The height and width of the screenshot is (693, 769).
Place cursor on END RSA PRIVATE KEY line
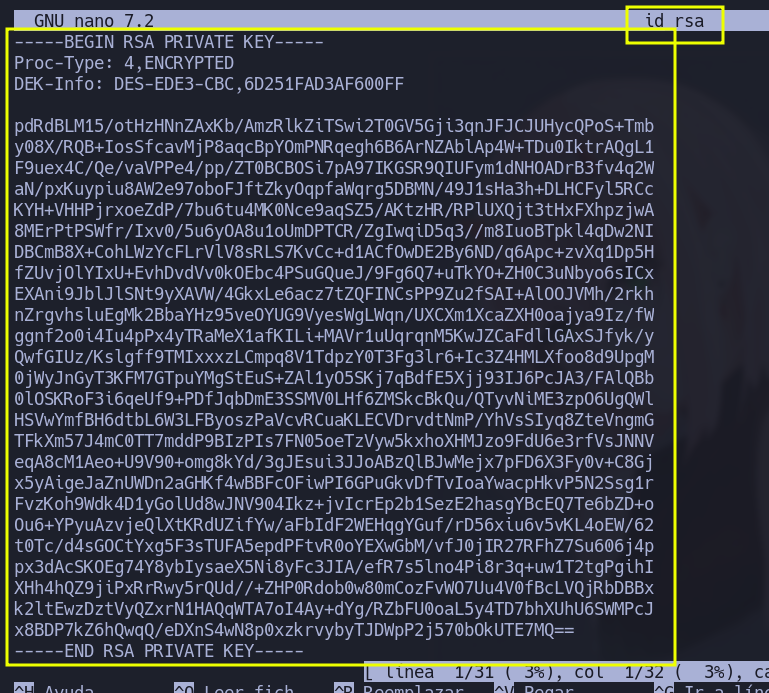(x=152, y=651)
